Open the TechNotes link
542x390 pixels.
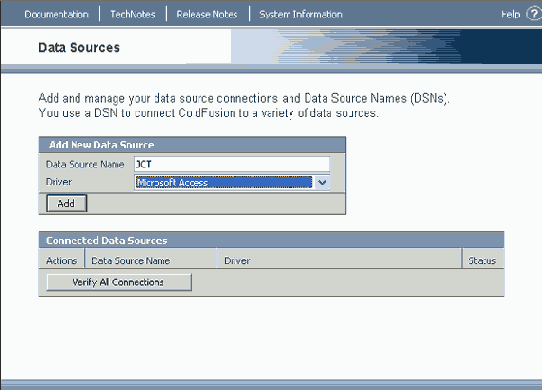tap(133, 14)
